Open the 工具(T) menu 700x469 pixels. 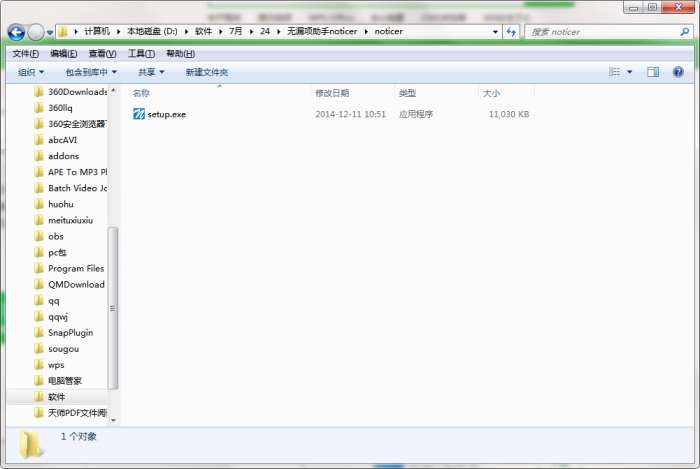click(x=141, y=53)
